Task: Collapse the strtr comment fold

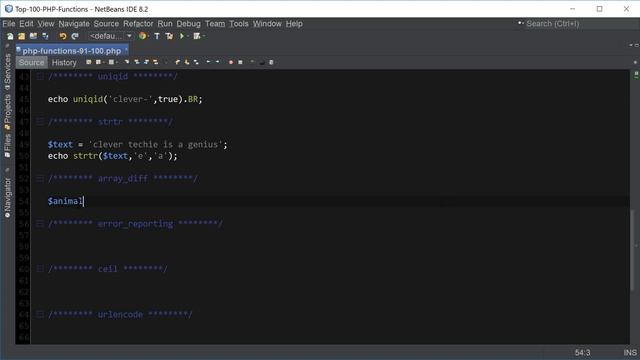Action: 40,121
